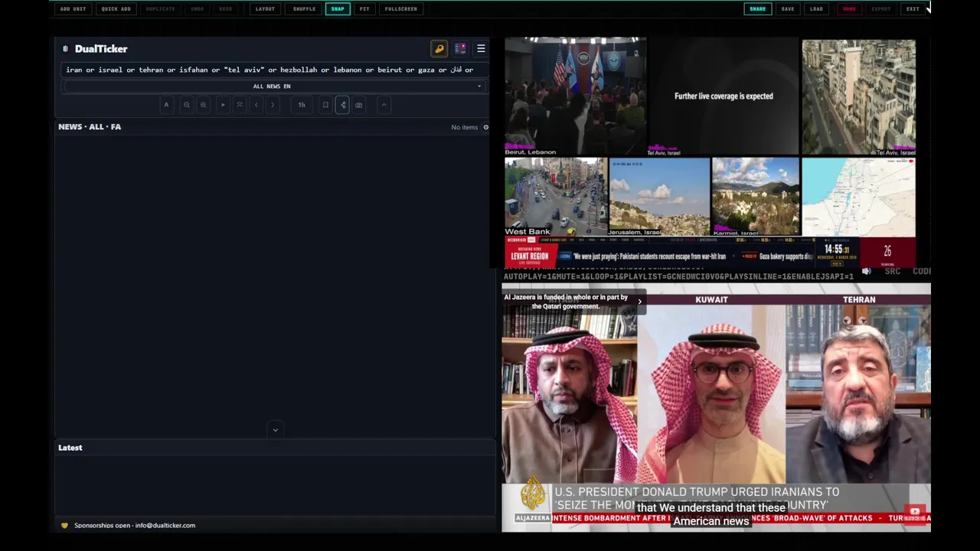The height and width of the screenshot is (551, 980).
Task: Click EXIT in the top bar
Action: (x=913, y=9)
